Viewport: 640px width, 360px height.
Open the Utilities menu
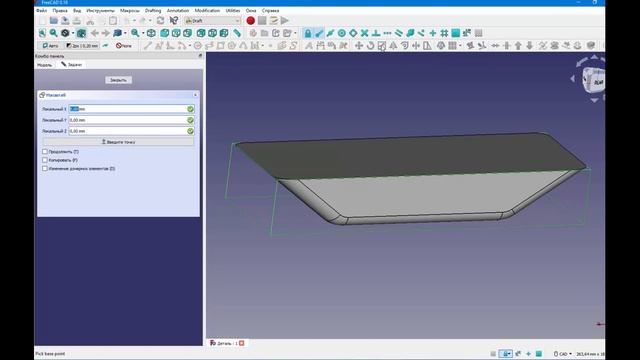(x=233, y=11)
